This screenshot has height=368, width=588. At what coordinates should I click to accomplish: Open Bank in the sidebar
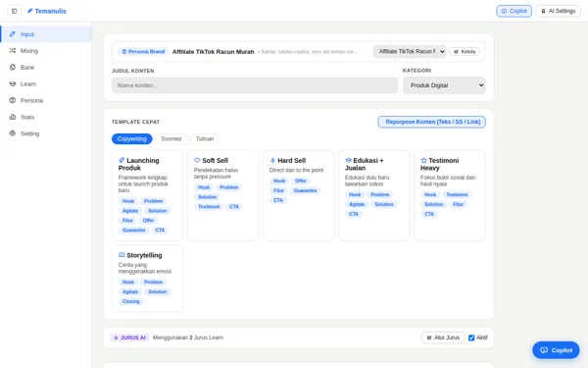46,67
